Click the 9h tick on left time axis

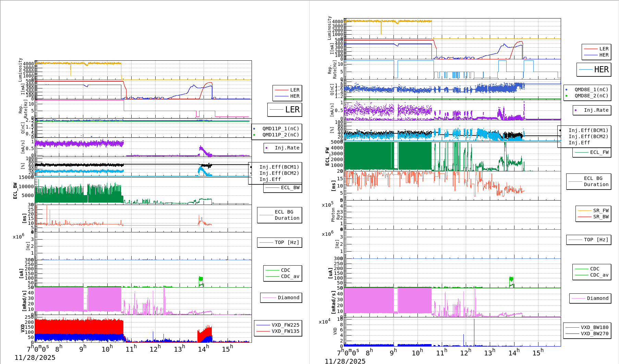coord(82,349)
